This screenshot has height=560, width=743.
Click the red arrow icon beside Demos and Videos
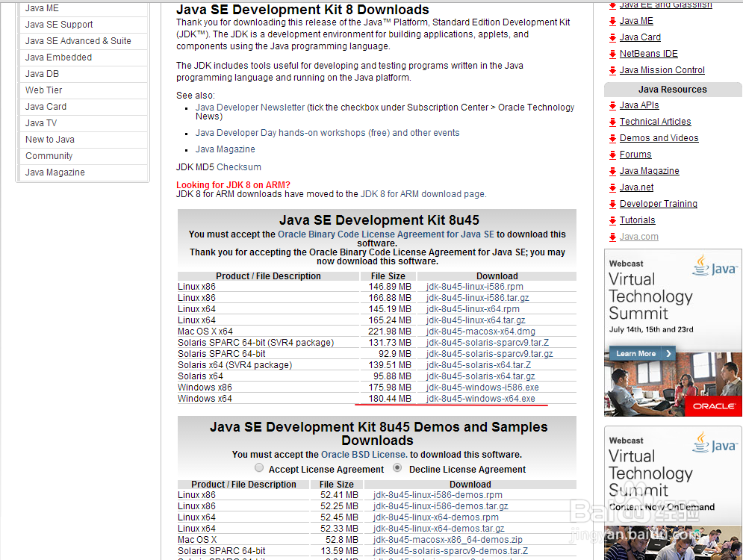[x=612, y=139]
